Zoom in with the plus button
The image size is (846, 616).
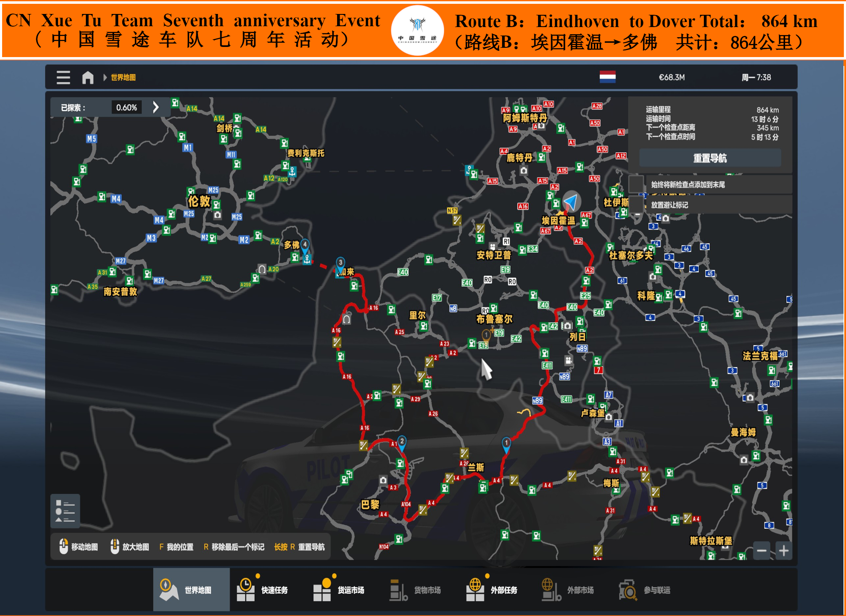[x=783, y=550]
